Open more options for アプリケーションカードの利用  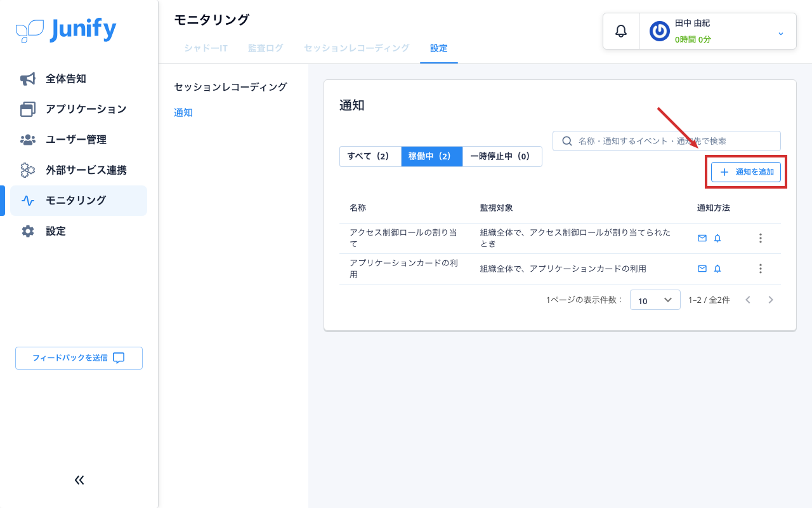[761, 269]
